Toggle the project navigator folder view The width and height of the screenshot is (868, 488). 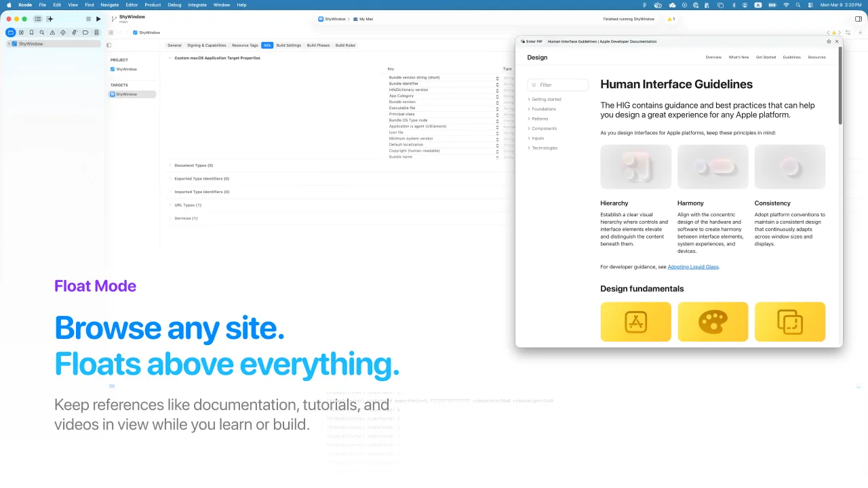pos(10,33)
